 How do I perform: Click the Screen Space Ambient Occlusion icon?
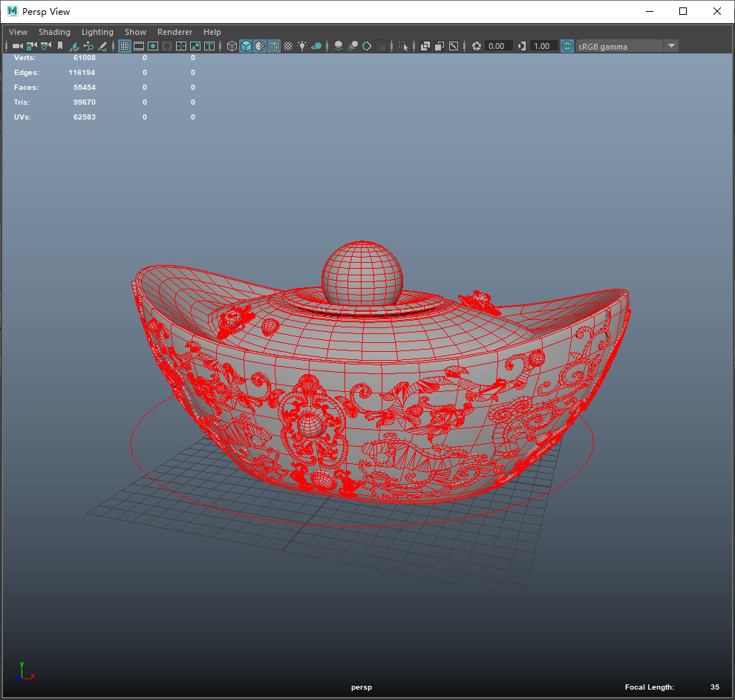click(x=339, y=46)
